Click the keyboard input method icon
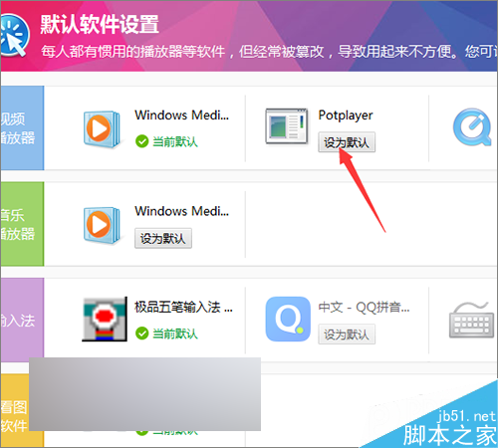498x448 pixels. 471,320
